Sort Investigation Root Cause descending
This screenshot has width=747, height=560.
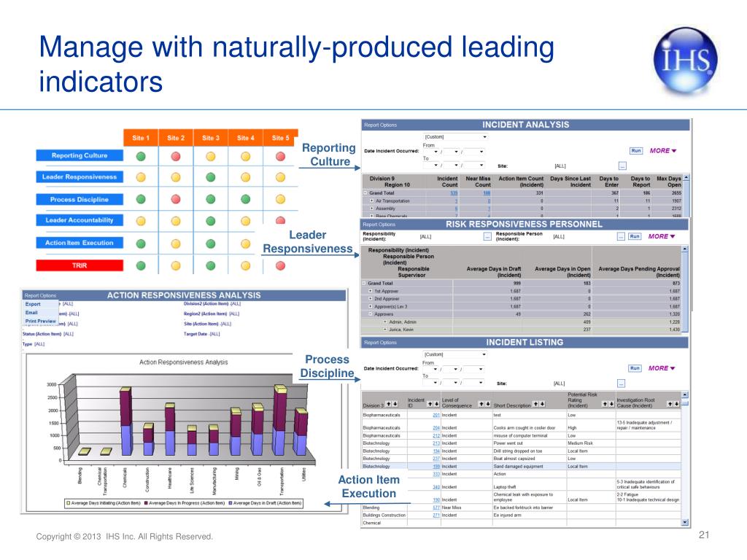[676, 404]
